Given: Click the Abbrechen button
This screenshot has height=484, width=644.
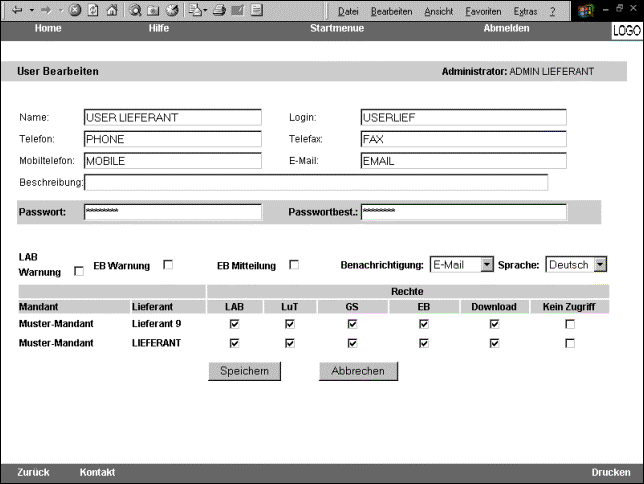Looking at the screenshot, I should pyautogui.click(x=358, y=371).
